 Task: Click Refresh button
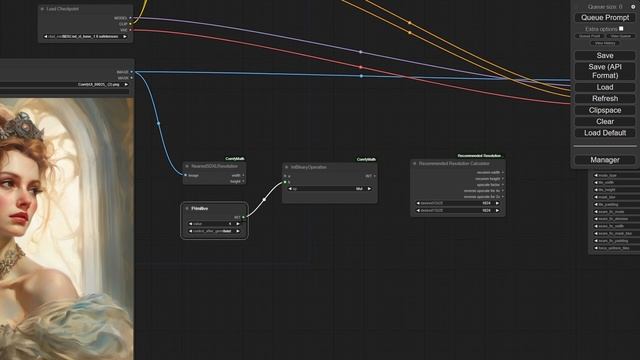[x=605, y=99]
